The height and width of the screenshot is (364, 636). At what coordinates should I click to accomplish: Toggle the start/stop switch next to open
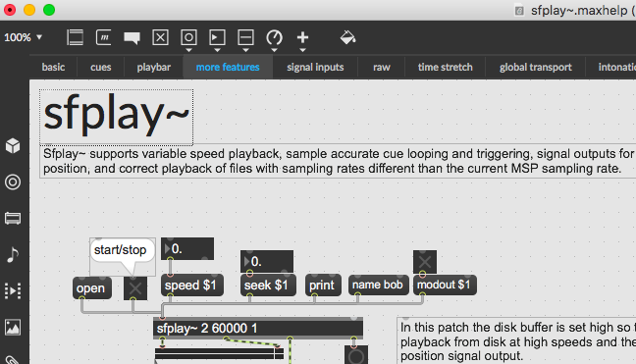click(x=135, y=288)
